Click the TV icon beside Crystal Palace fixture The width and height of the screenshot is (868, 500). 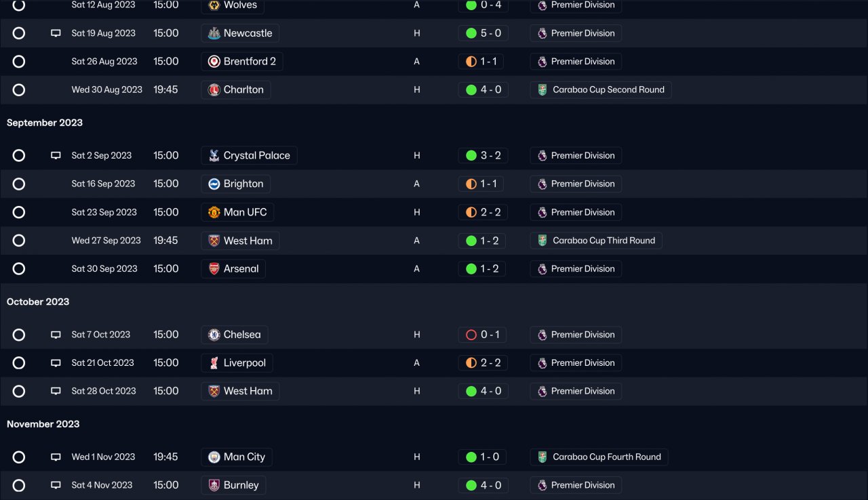[56, 156]
